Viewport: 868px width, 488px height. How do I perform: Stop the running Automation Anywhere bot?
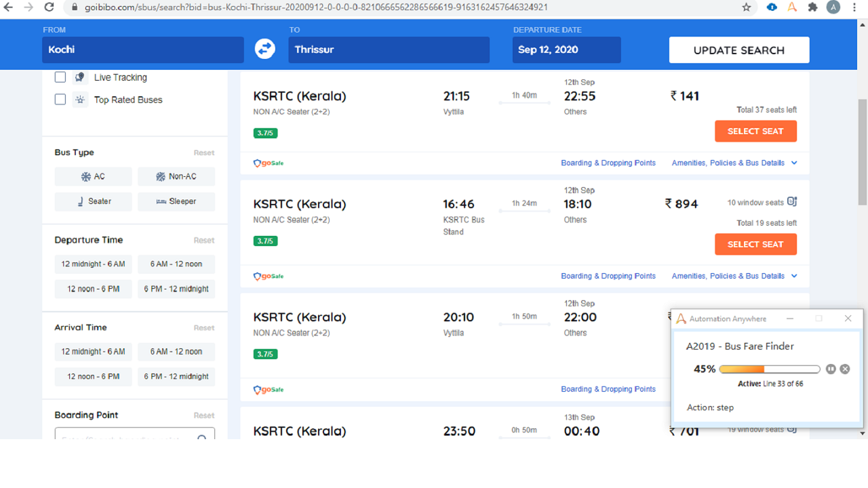pos(845,369)
